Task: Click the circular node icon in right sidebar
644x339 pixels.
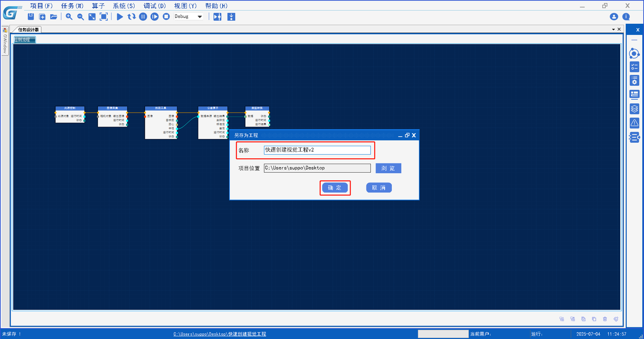Action: point(634,54)
